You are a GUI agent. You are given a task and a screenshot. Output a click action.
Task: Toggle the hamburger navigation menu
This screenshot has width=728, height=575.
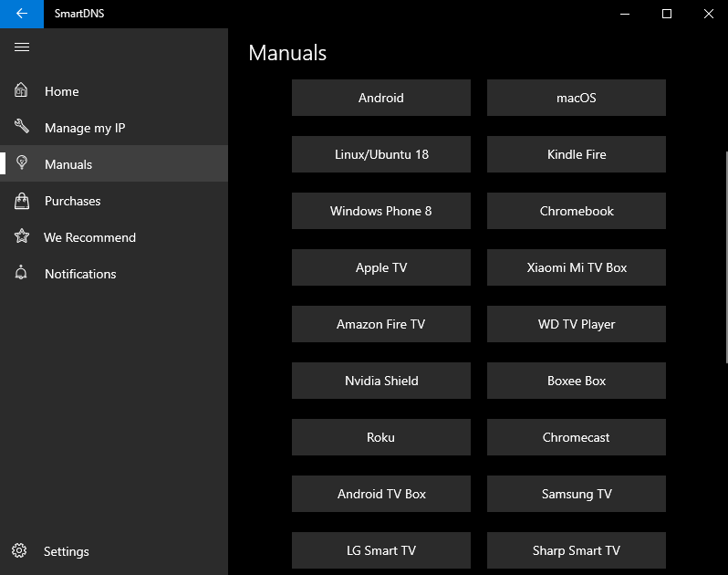pyautogui.click(x=22, y=47)
